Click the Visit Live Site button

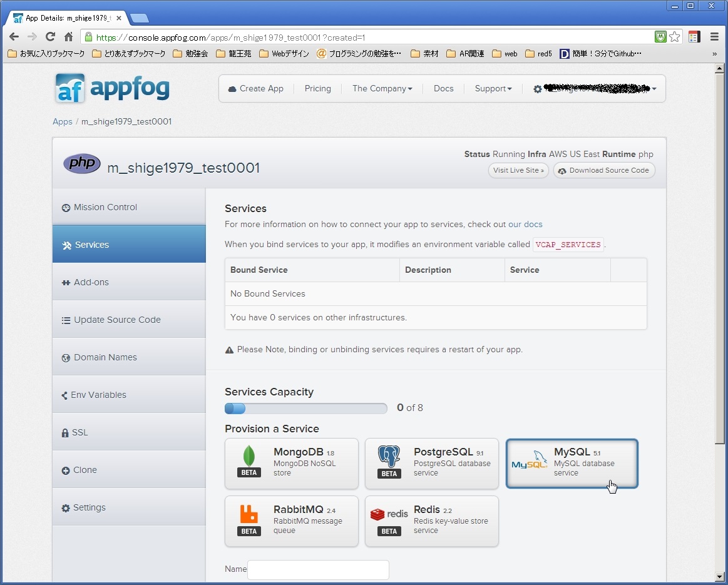click(x=518, y=170)
